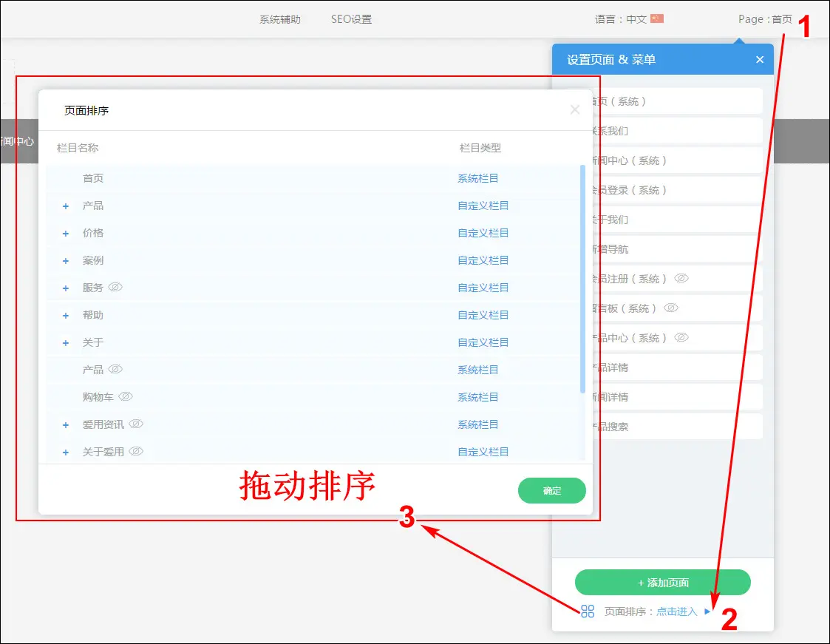Click the dialog's vertical scrollbar
Viewport: 830px width, 644px height.
tap(582, 281)
